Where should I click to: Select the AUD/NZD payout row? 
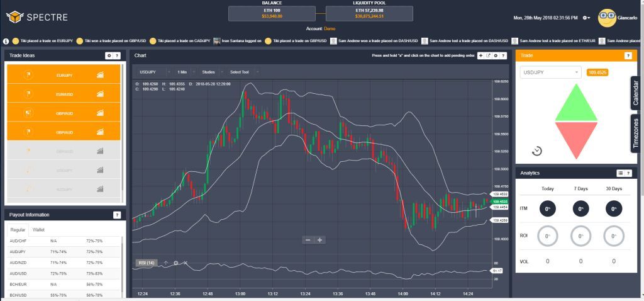tap(64, 263)
